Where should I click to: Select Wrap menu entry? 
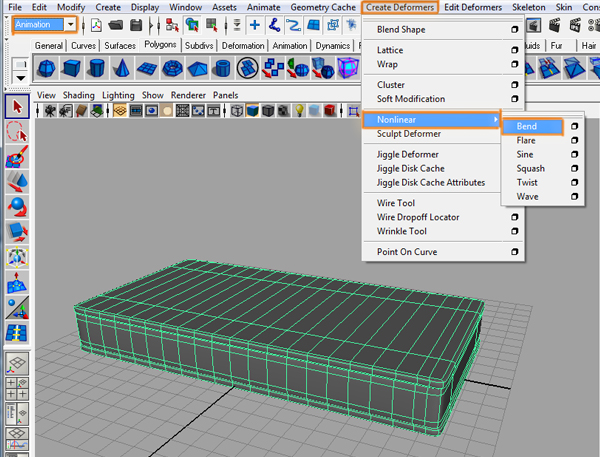[387, 64]
